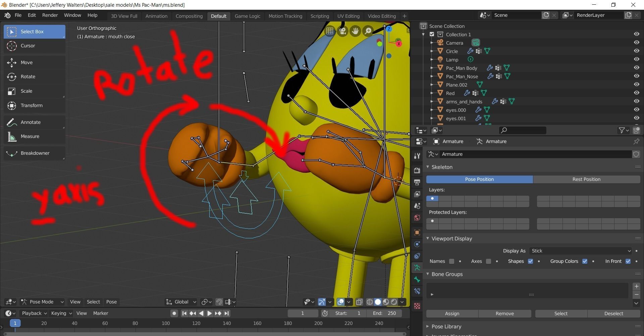Pick the Scale tool
644x336 pixels.
click(x=34, y=91)
